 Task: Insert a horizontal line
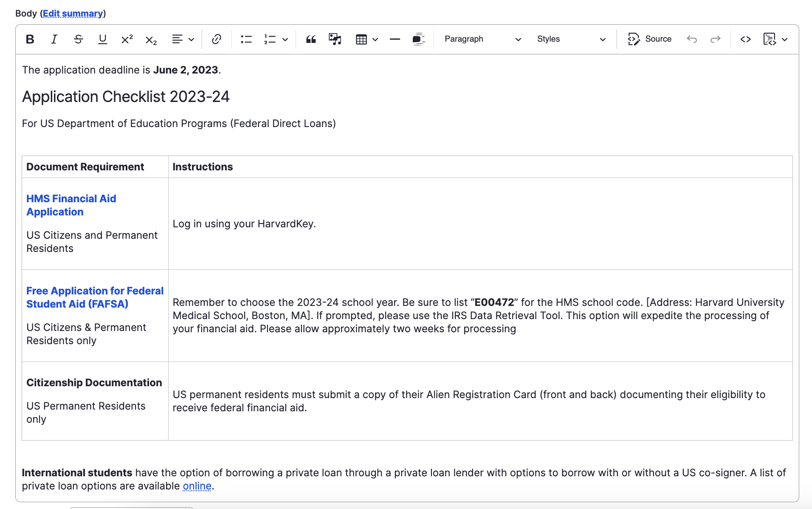pos(395,39)
